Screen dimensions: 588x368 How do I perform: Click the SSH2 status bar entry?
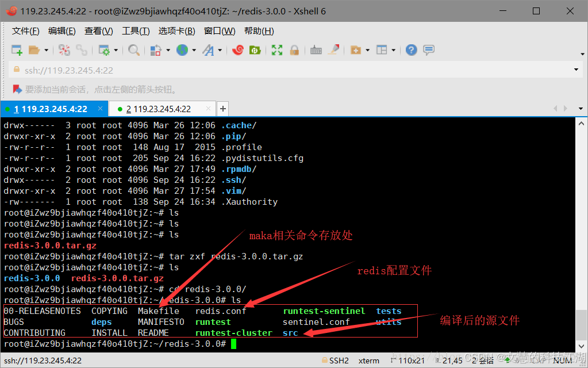tap(335, 361)
